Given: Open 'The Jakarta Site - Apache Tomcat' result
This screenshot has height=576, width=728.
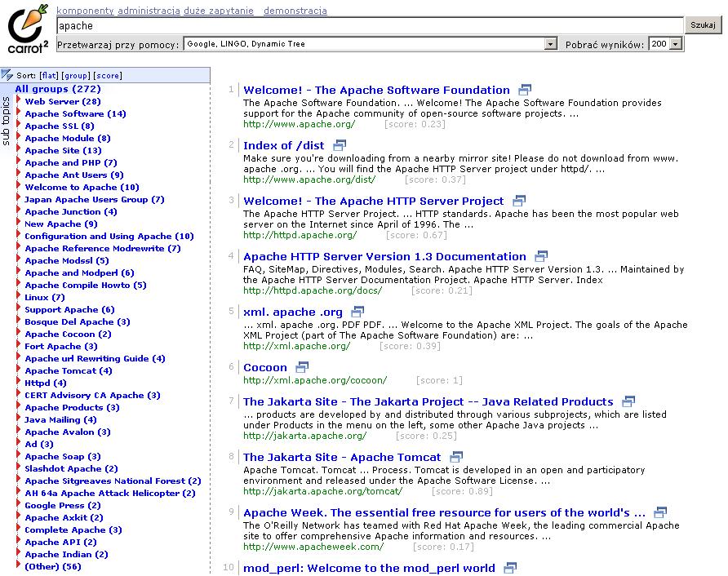Looking at the screenshot, I should click(342, 457).
